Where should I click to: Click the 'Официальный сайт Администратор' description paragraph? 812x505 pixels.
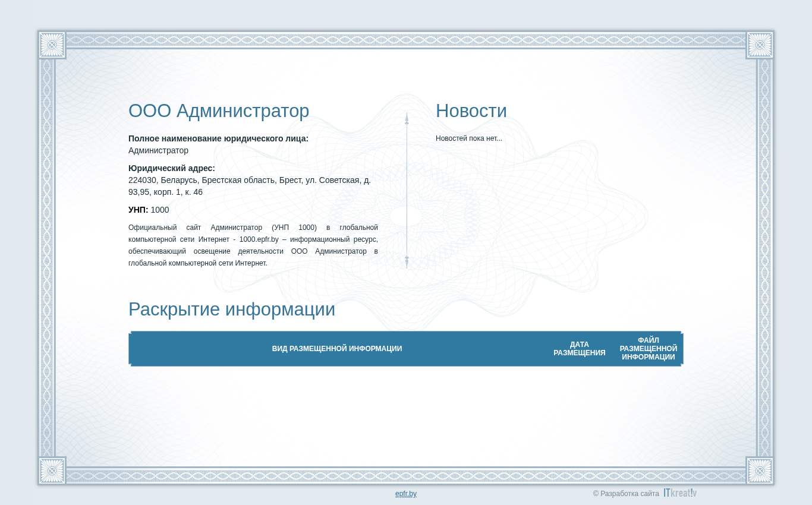(253, 245)
